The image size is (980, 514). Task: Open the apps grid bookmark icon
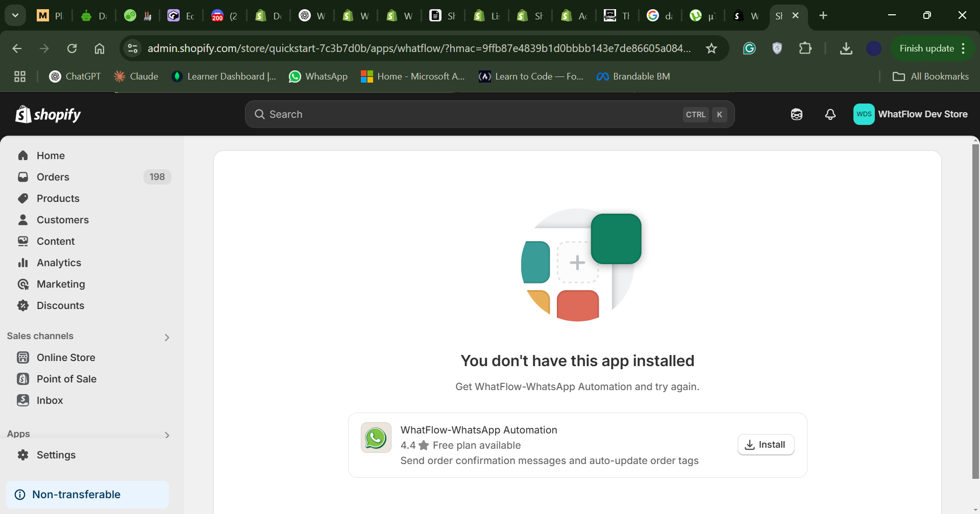[x=20, y=76]
